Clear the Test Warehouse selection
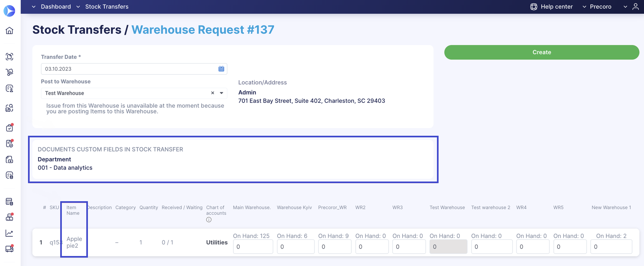 click(x=213, y=93)
